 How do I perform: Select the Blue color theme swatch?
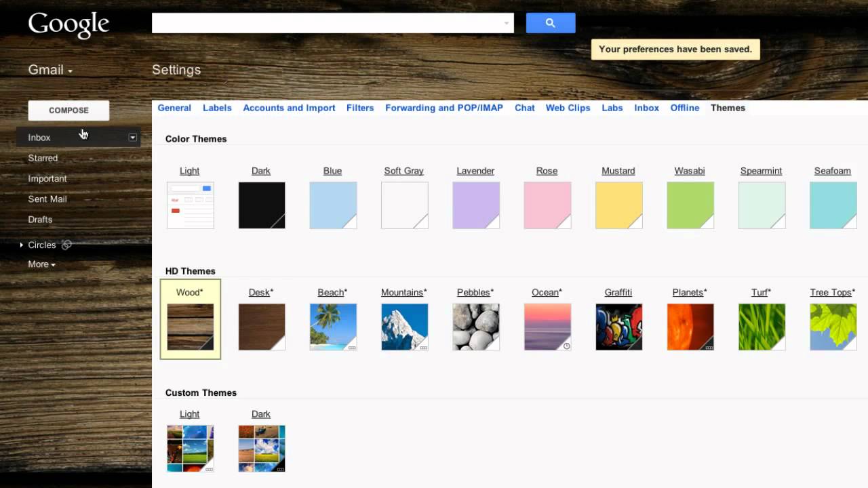point(333,205)
